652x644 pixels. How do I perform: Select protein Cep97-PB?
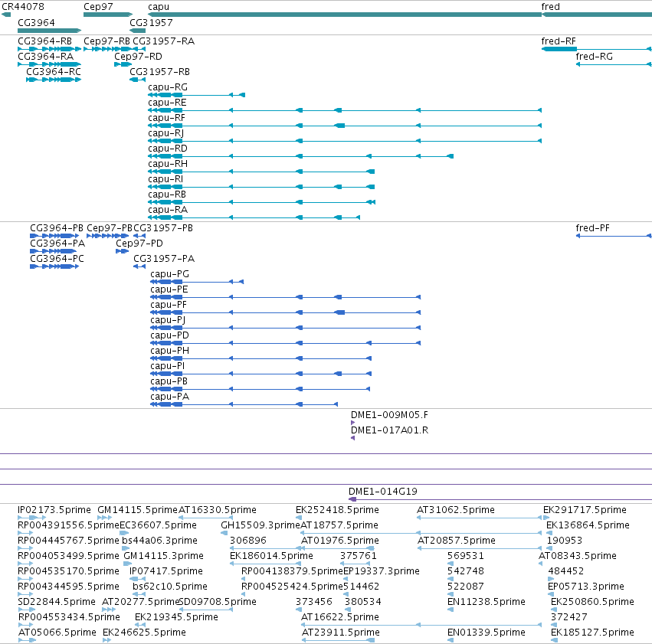pos(108,236)
